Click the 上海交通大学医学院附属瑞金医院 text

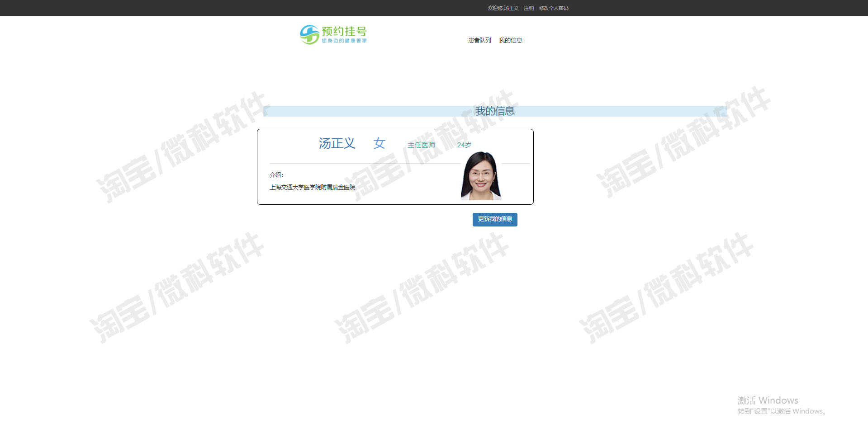click(313, 187)
